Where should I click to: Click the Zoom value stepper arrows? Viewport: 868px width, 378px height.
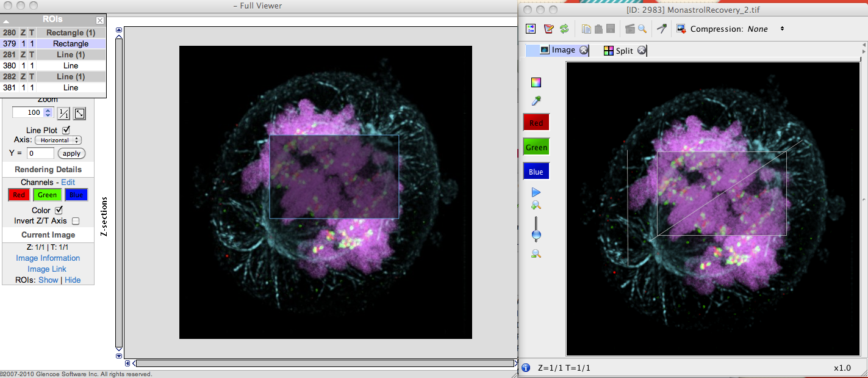pos(48,112)
